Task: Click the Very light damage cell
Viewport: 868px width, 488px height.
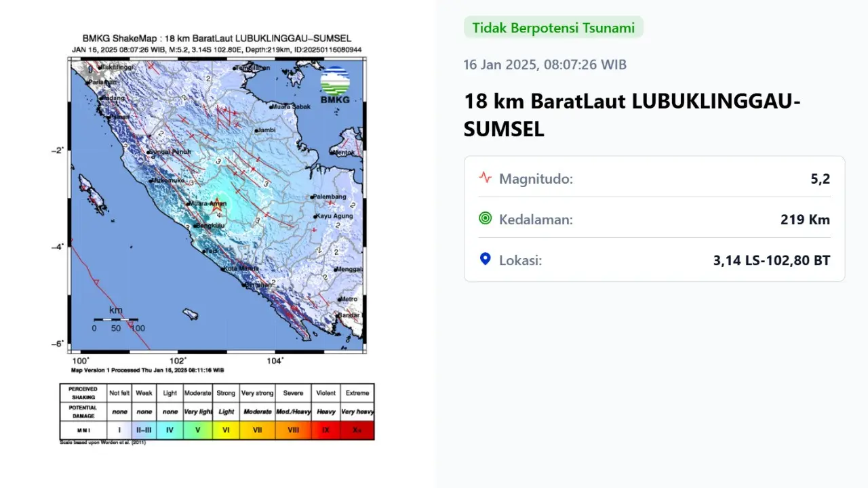Action: pyautogui.click(x=198, y=411)
